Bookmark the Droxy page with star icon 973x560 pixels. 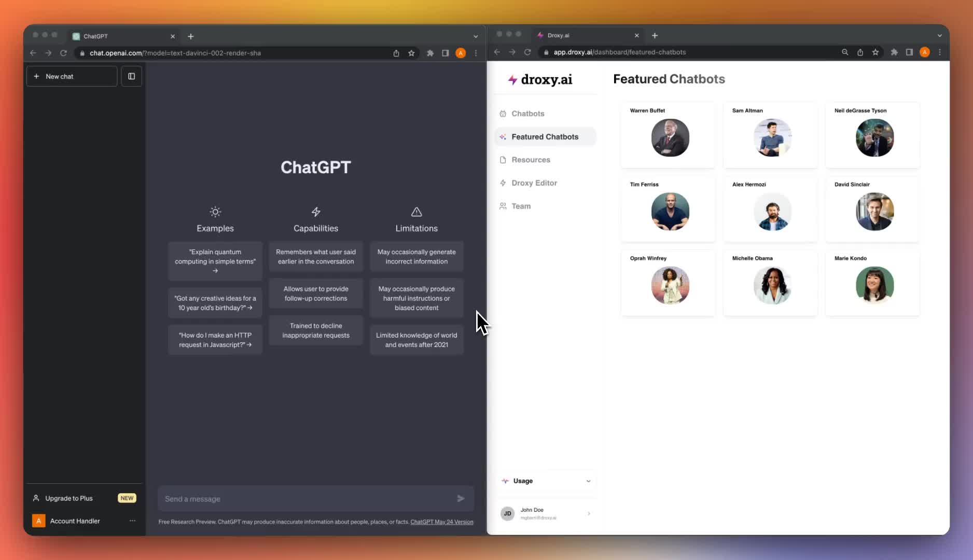click(875, 52)
